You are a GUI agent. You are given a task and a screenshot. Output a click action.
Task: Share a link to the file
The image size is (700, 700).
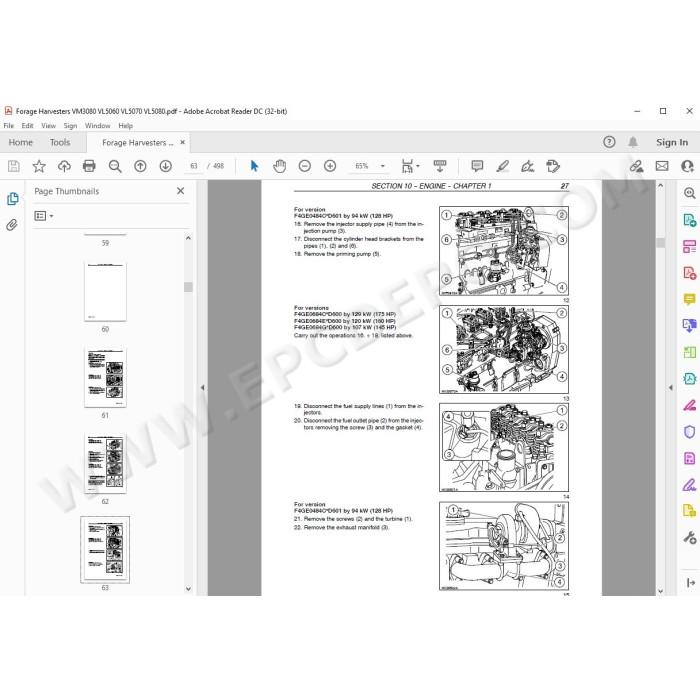click(636, 166)
